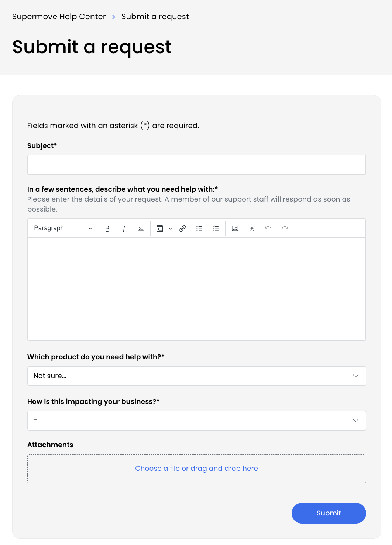This screenshot has width=392, height=545.
Task: Open the product selection dropdown
Action: [196, 376]
